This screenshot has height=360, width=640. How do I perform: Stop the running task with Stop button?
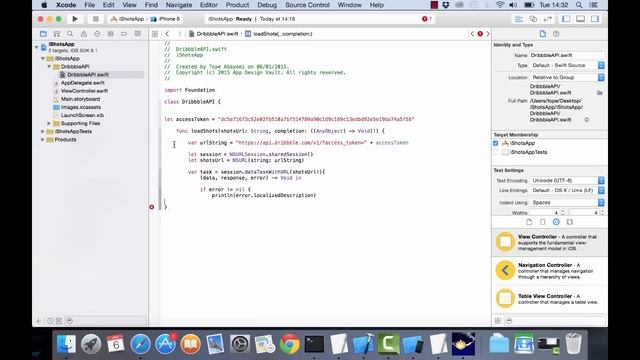click(96, 19)
